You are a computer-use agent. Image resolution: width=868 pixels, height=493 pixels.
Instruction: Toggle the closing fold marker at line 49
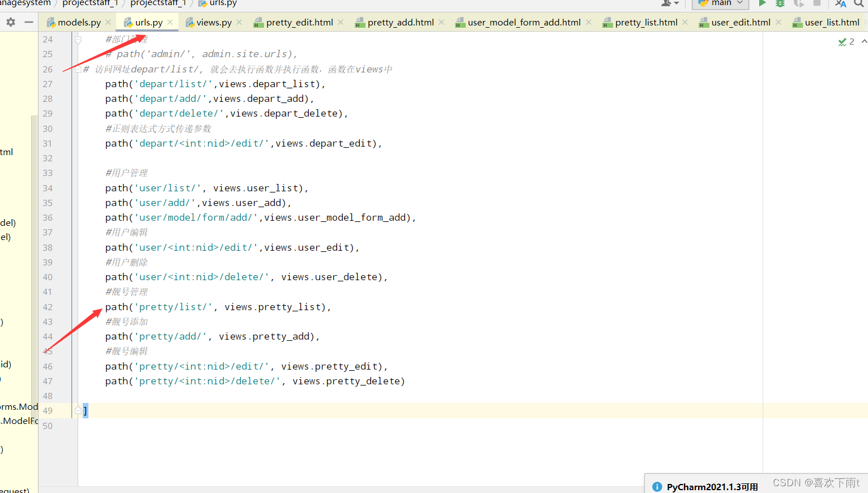(78, 410)
